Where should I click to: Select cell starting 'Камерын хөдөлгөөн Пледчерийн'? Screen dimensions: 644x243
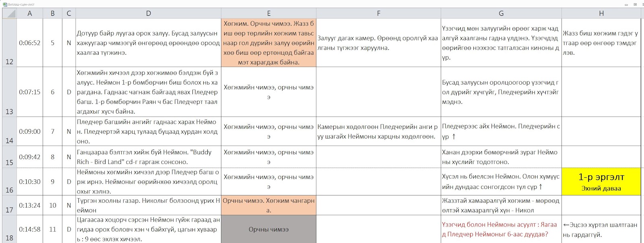378,131
